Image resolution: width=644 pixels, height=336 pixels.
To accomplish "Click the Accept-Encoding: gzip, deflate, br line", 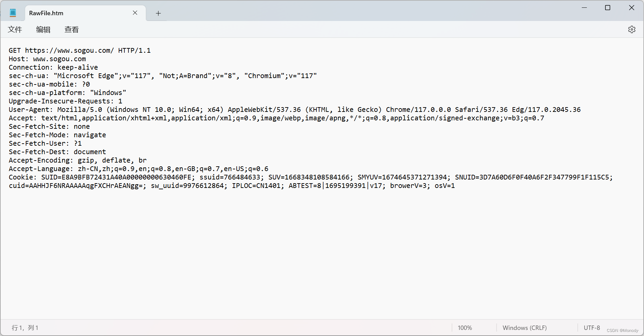I will tap(78, 160).
